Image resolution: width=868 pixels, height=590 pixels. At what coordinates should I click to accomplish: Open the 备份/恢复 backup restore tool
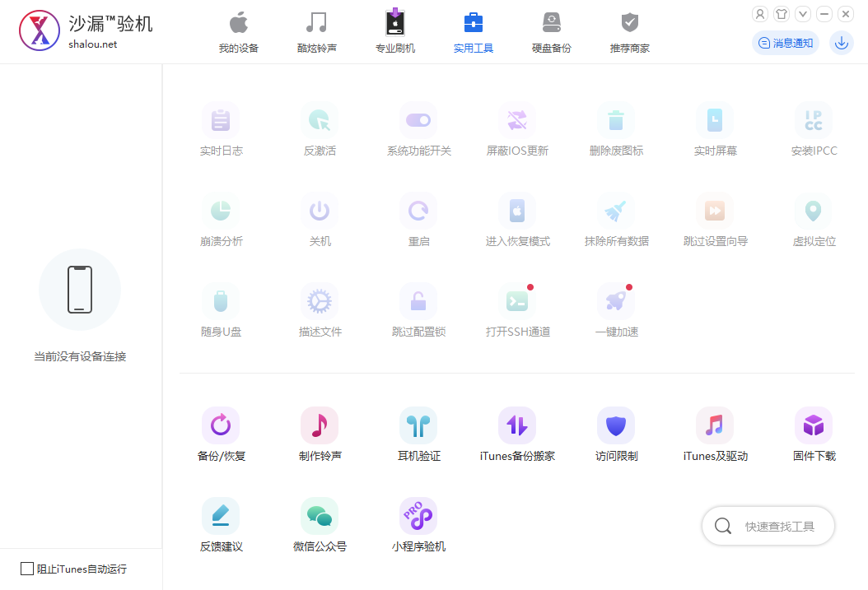(x=221, y=425)
